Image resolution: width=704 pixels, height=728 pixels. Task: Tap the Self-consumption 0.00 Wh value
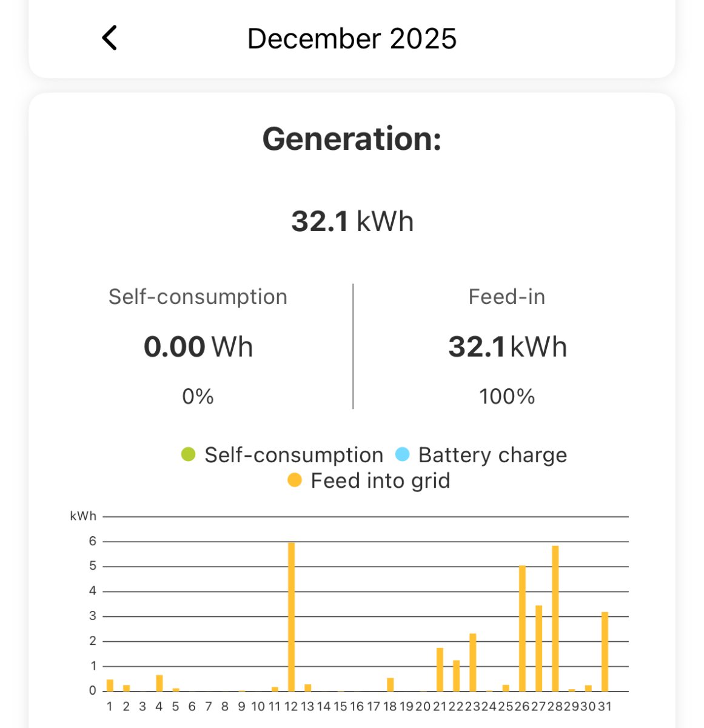[198, 347]
